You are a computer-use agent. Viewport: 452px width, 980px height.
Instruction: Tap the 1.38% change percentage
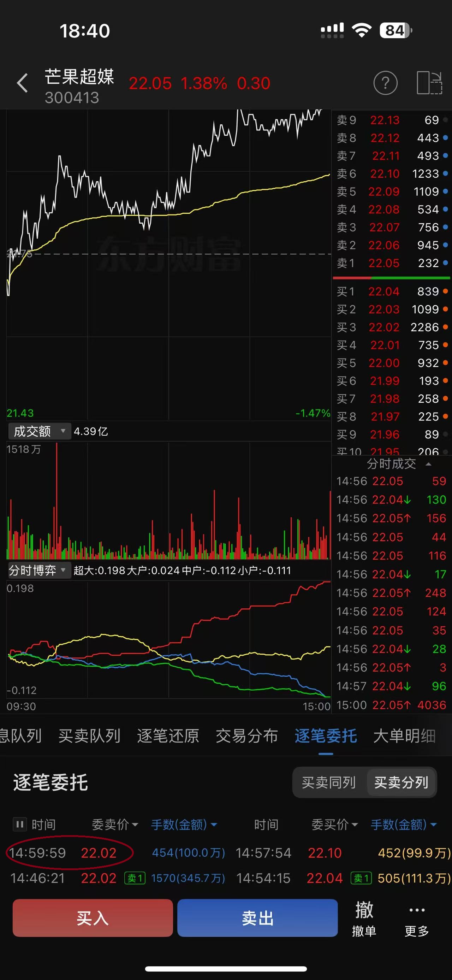pos(204,83)
